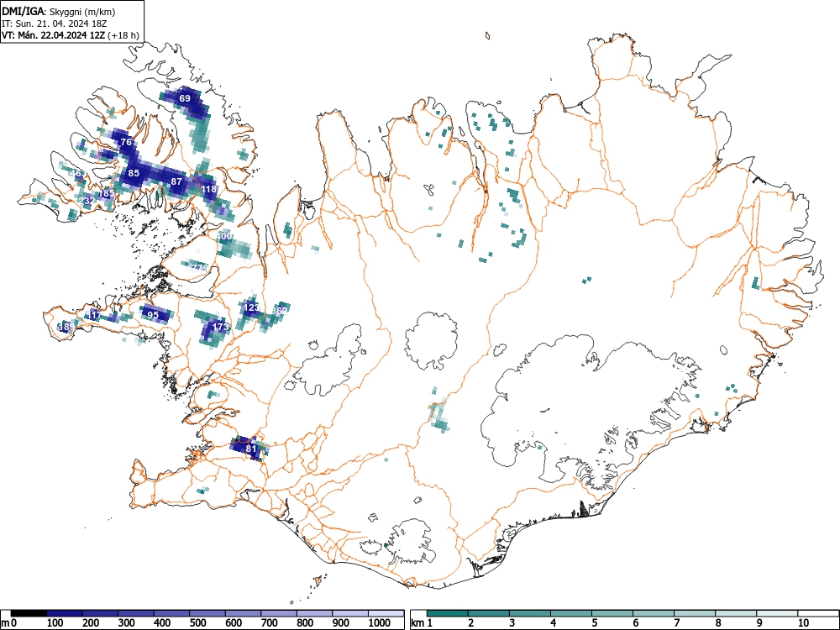The image size is (840, 630).
Task: Click the 7–8 km legend swatch
Action: coord(695,613)
